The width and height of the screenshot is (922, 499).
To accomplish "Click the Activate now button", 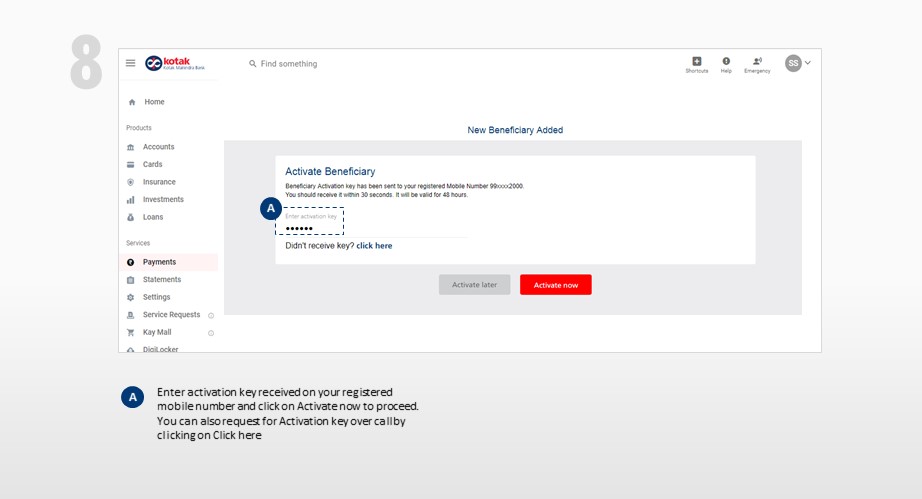I will click(555, 285).
